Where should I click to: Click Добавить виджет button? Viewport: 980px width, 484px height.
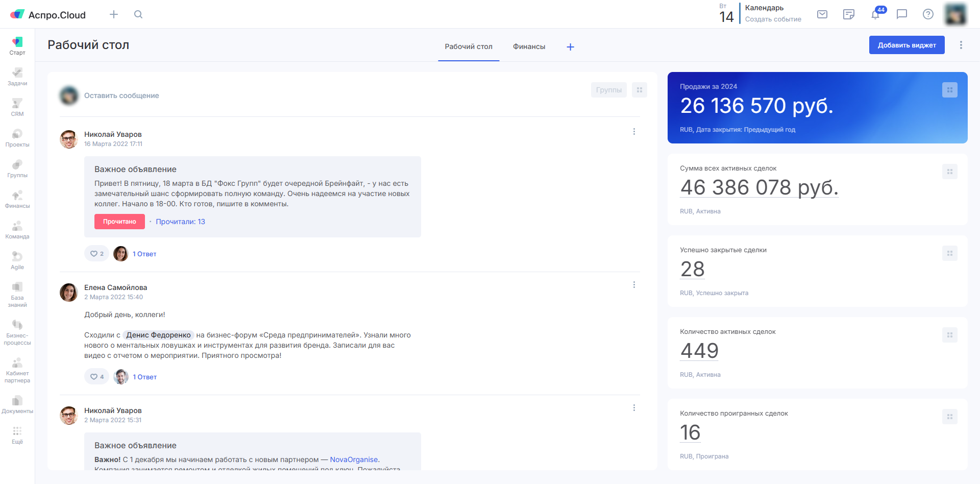907,45
